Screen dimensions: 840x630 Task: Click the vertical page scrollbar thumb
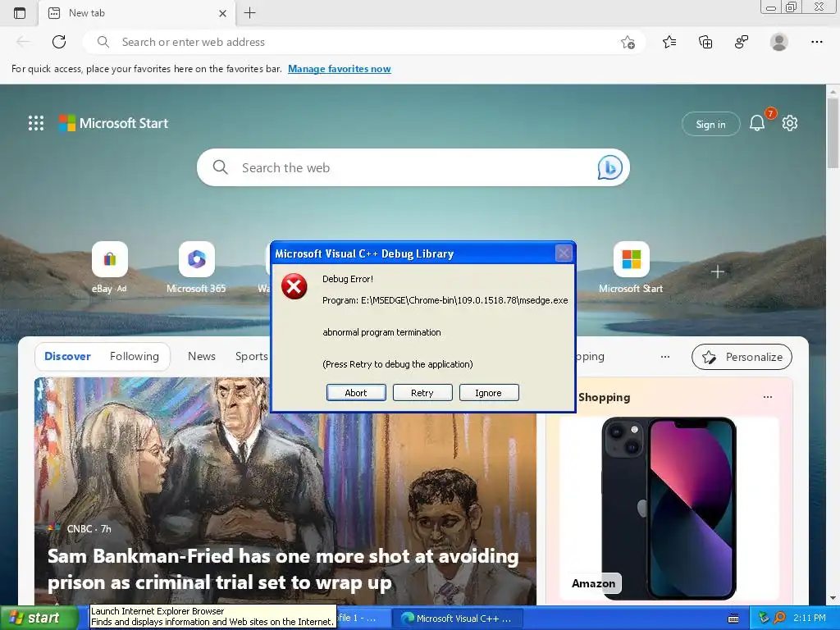833,132
